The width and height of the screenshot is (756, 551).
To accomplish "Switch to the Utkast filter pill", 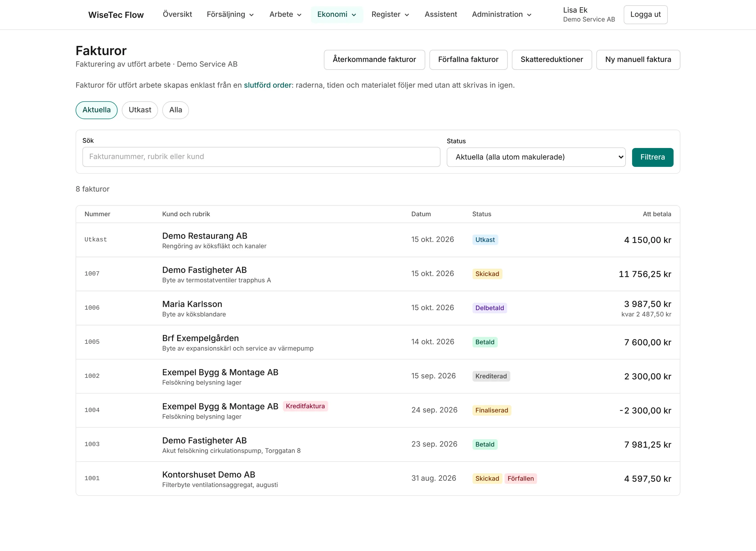I will pyautogui.click(x=140, y=110).
